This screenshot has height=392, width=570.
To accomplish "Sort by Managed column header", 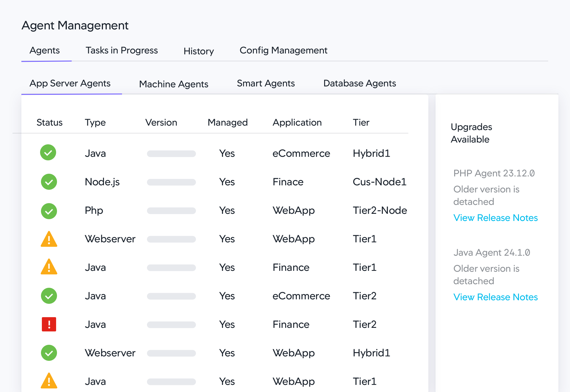I will 228,123.
